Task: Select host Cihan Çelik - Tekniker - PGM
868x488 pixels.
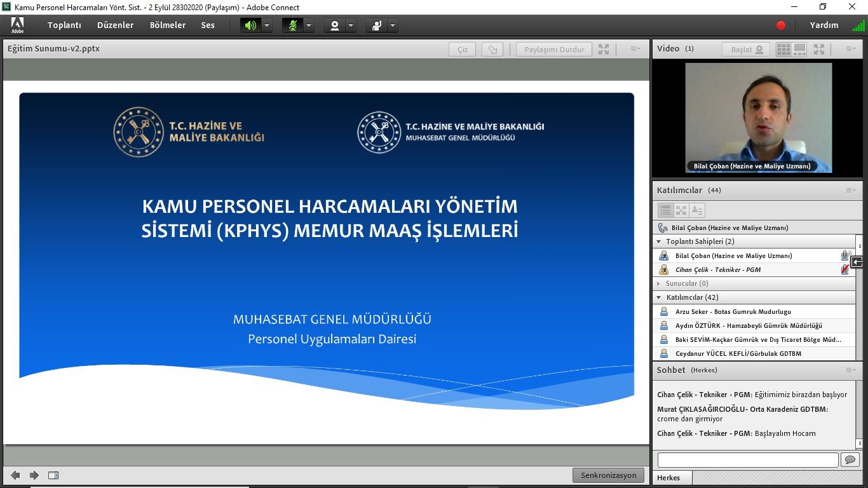Action: click(754, 269)
